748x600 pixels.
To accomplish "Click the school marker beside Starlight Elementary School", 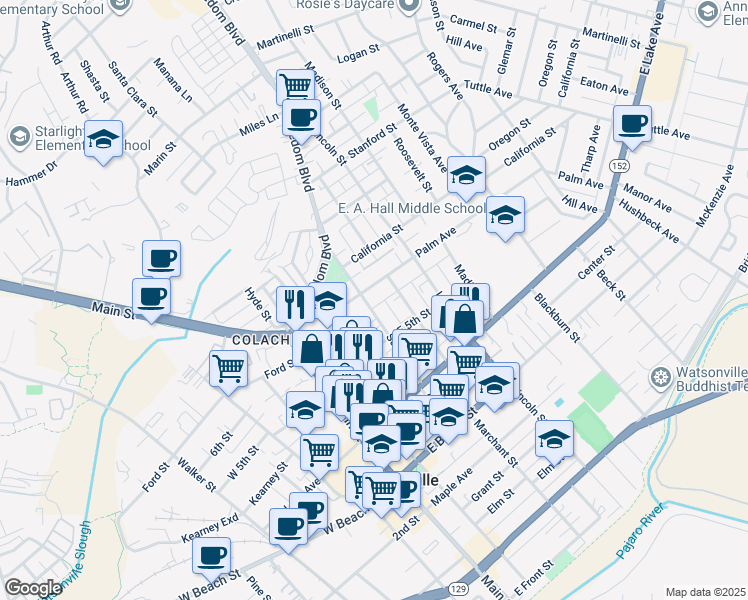I will (104, 140).
